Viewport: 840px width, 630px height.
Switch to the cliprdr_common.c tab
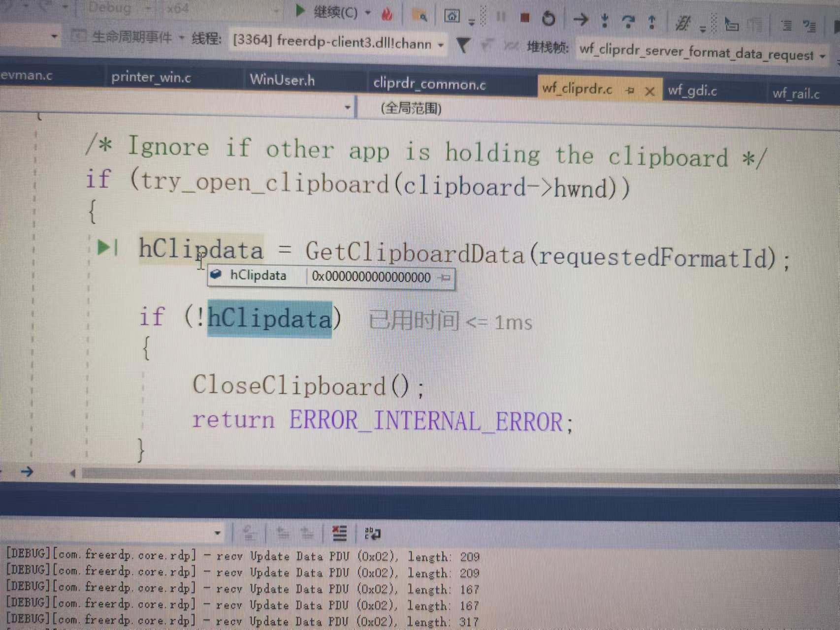(429, 84)
